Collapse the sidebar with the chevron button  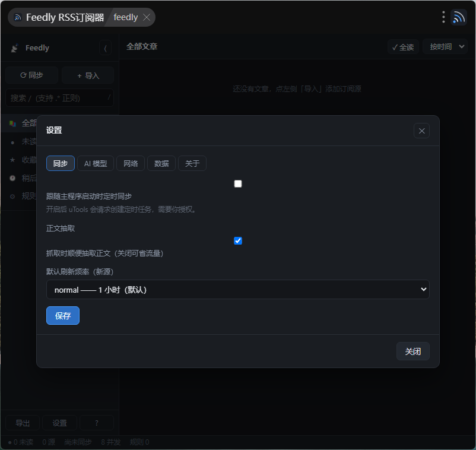tap(105, 48)
